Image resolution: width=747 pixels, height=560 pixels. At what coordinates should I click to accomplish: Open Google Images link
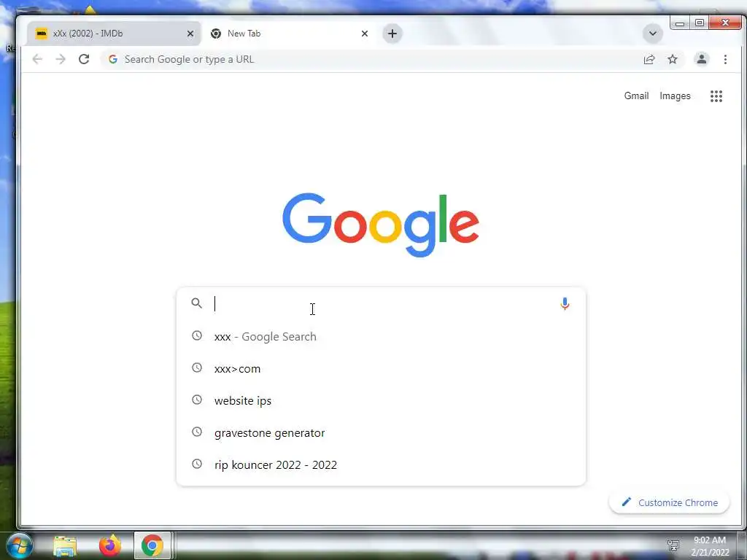point(675,96)
